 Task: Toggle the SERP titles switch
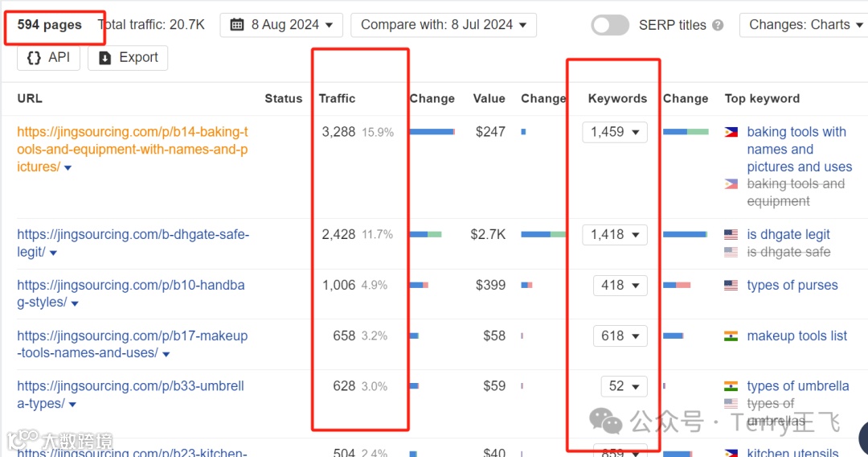[609, 25]
